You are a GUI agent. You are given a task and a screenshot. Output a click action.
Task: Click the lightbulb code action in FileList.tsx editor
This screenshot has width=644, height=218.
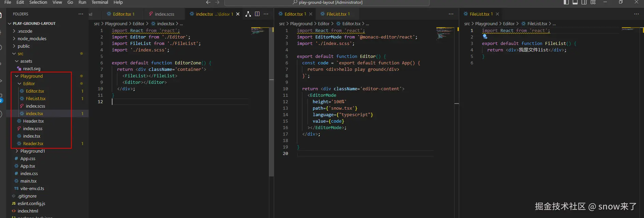click(485, 37)
